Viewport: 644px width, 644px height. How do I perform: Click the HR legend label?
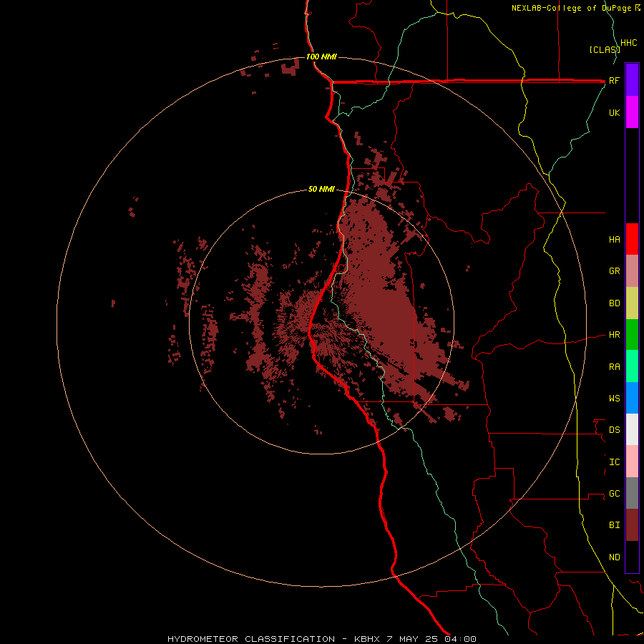(615, 335)
